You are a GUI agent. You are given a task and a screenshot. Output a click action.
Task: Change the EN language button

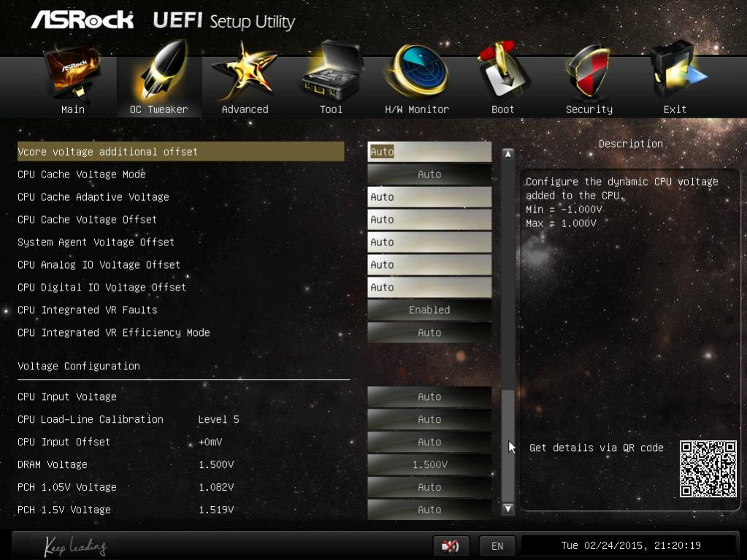tap(497, 545)
